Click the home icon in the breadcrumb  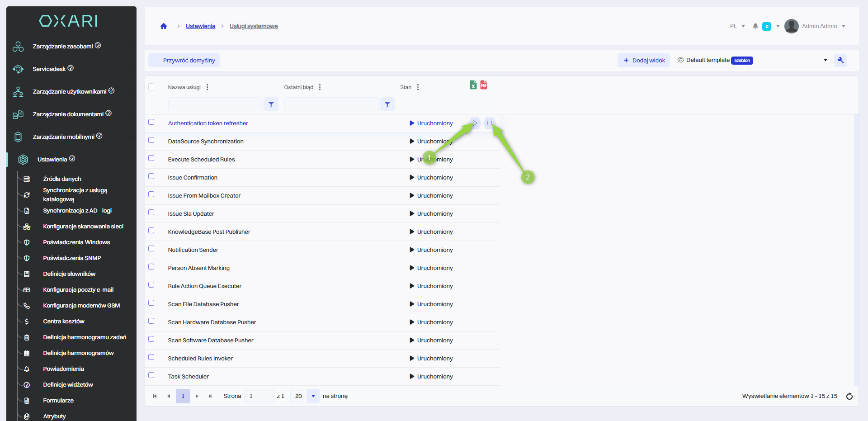coord(164,26)
